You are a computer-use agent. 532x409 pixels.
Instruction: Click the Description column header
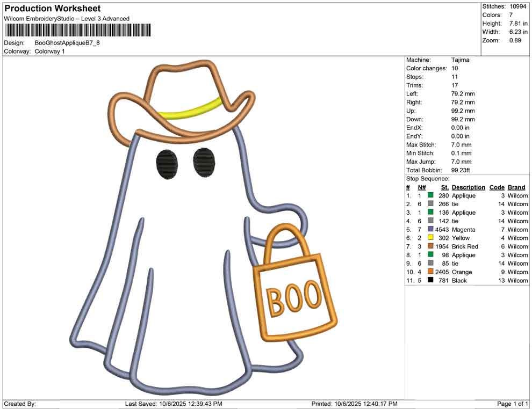point(468,187)
